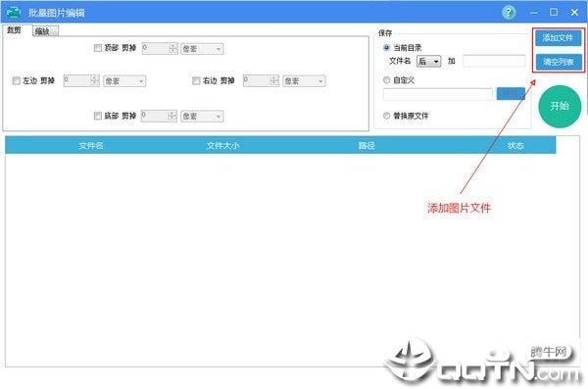Increase left crop value with stepper
Screen dimensions: 588x389
94,78
